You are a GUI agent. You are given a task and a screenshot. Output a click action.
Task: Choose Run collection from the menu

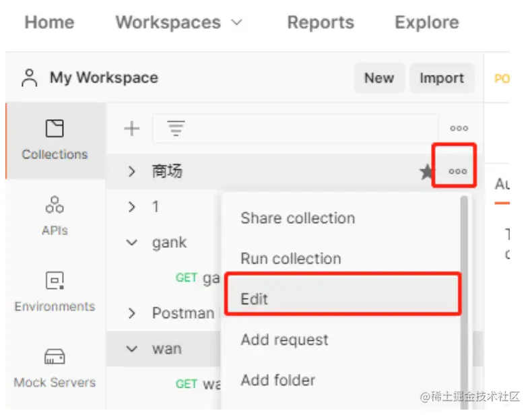point(291,259)
